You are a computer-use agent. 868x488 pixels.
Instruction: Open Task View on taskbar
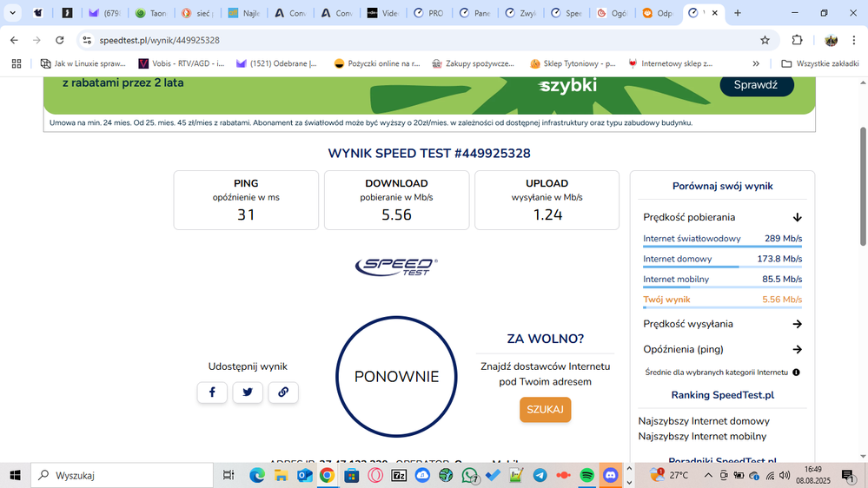click(x=228, y=475)
